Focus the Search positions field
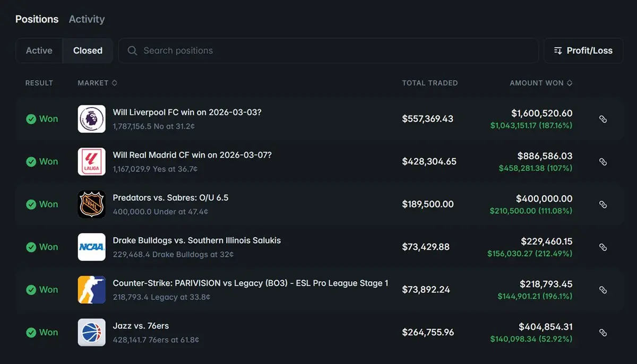Image resolution: width=637 pixels, height=364 pixels. [x=329, y=50]
